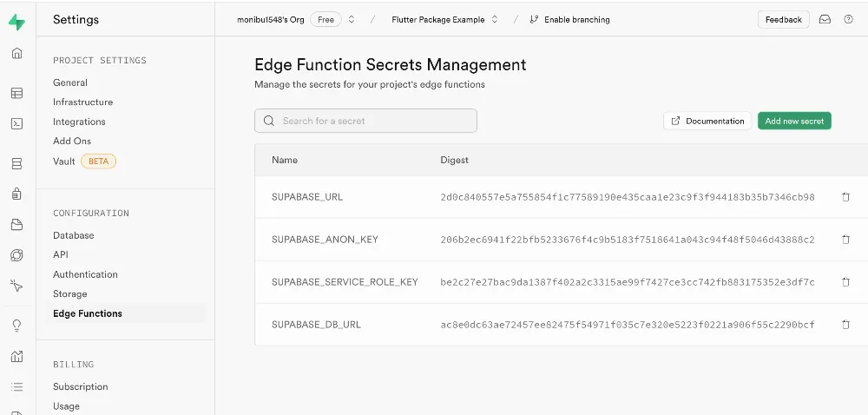Go to project home icon
The image size is (868, 415).
16,54
